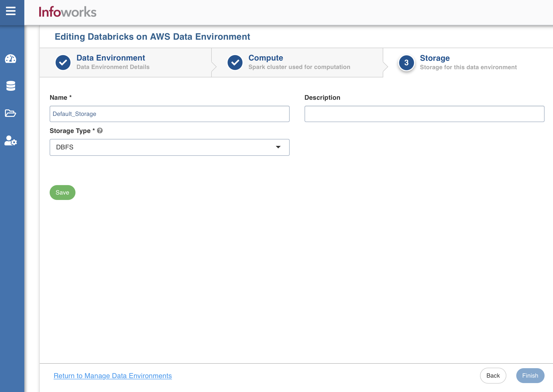Click the Data Environment step checkmark icon

[x=63, y=63]
